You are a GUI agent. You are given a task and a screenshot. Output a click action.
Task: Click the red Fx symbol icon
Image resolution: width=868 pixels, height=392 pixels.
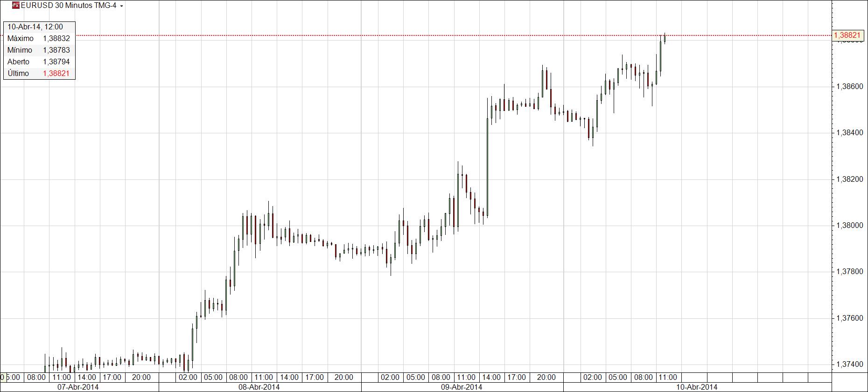pos(16,6)
